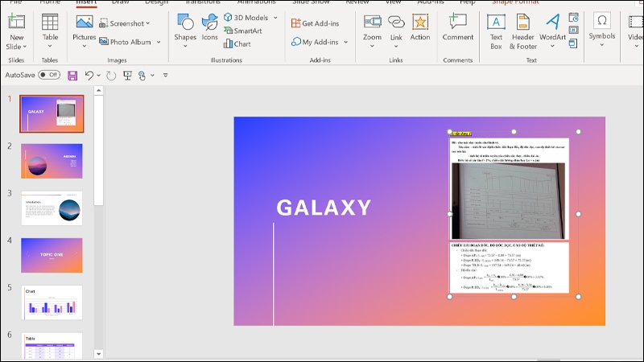The image size is (644, 362).
Task: Select slide 6 Table thumbnail
Action: click(52, 346)
